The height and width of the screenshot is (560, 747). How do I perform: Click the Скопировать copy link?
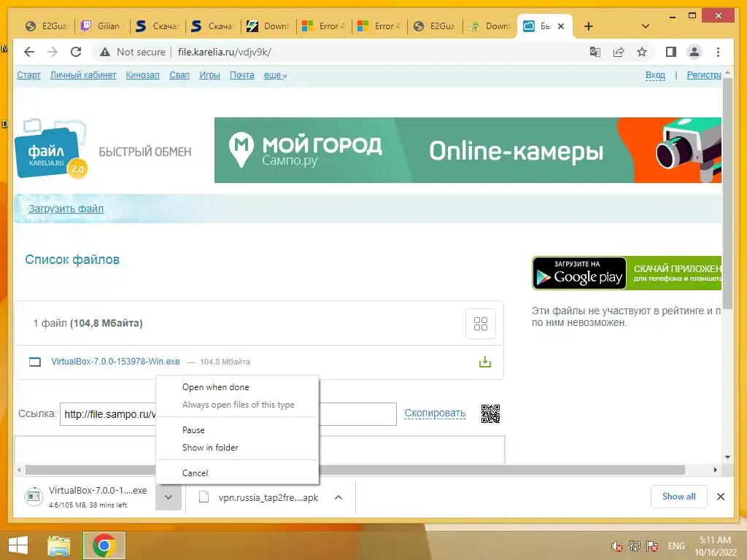coord(435,413)
